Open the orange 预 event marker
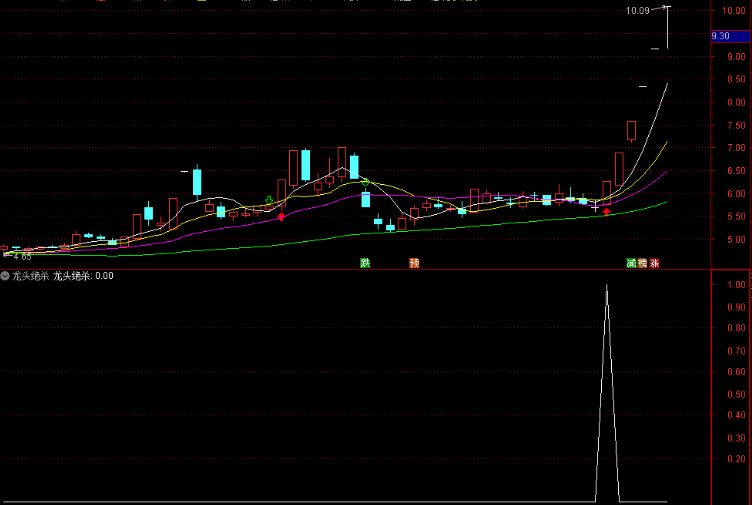Screen dimensions: 752x505 coord(414,263)
